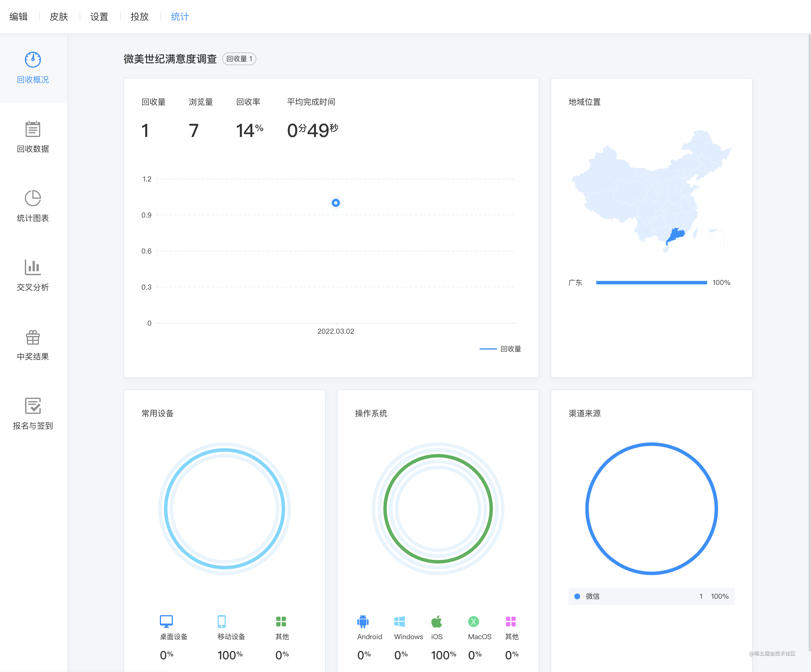The width and height of the screenshot is (811, 672).
Task: Click the 渠道来源 card heading
Action: coord(585,413)
